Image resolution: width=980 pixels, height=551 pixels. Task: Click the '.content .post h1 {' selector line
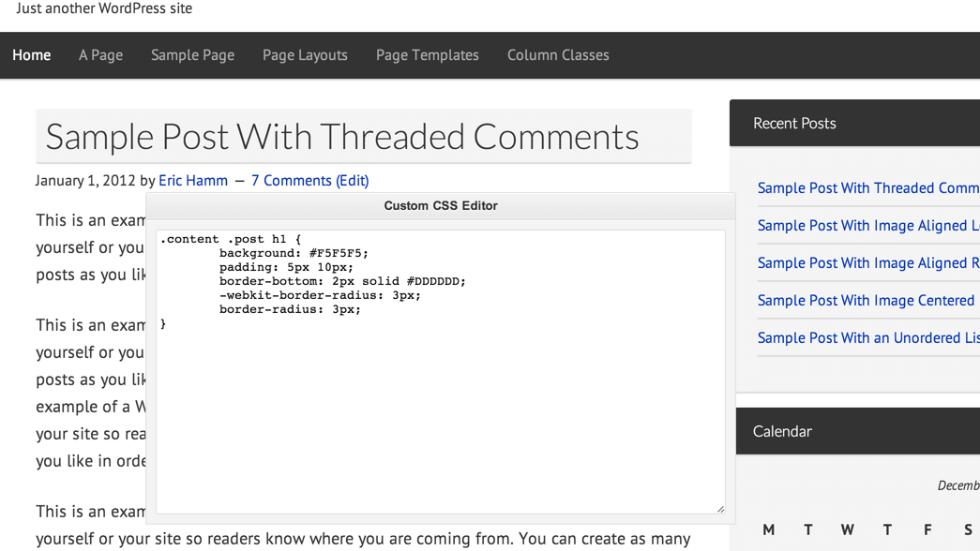coord(231,239)
